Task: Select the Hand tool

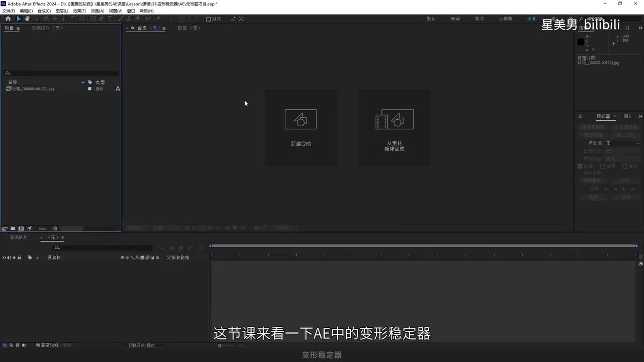Action: coord(27,19)
